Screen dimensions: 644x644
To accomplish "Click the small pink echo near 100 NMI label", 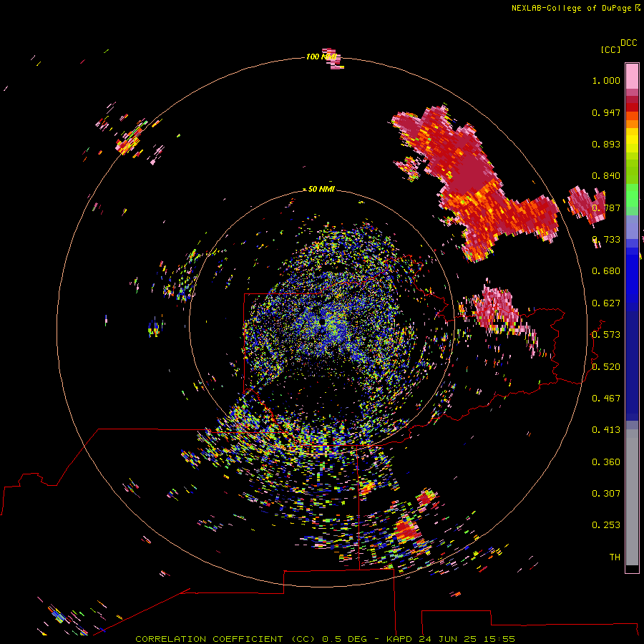I will 333,59.
